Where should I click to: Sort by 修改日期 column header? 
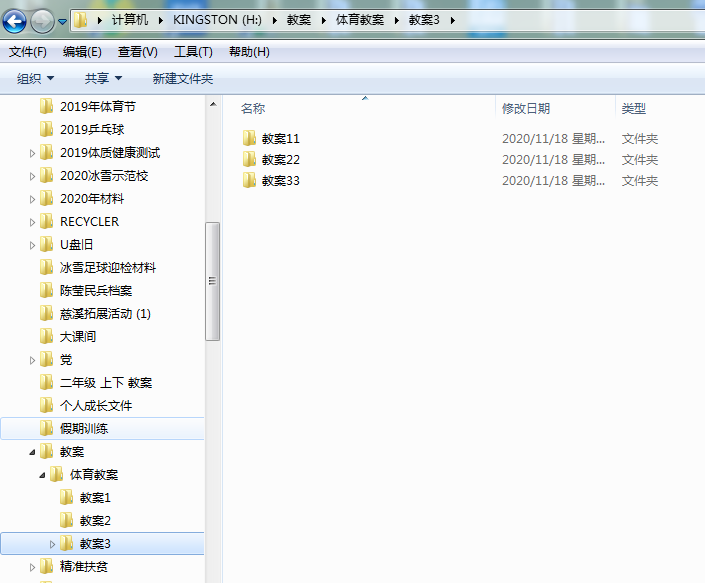click(x=526, y=108)
